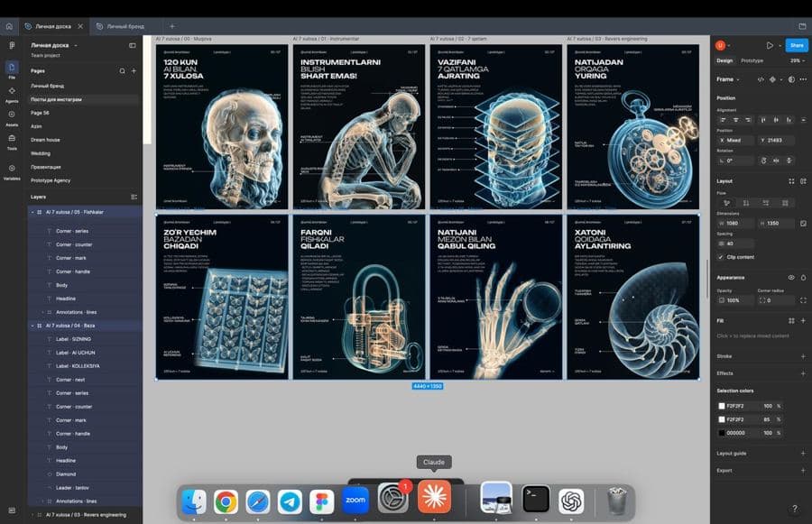Open Claude app in the Dock
Image resolution: width=812 pixels, height=524 pixels.
[434, 497]
